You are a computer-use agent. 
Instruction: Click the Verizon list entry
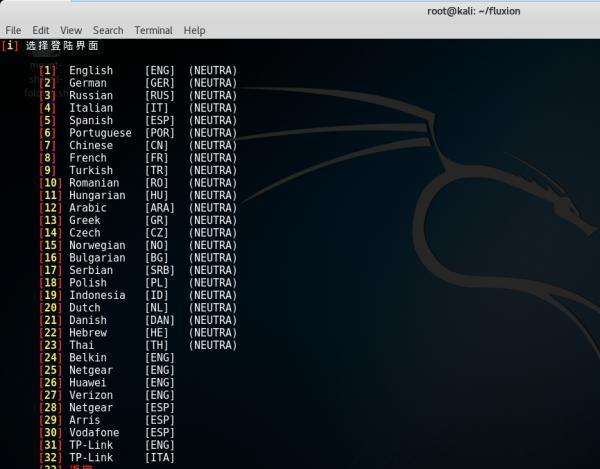[91, 395]
